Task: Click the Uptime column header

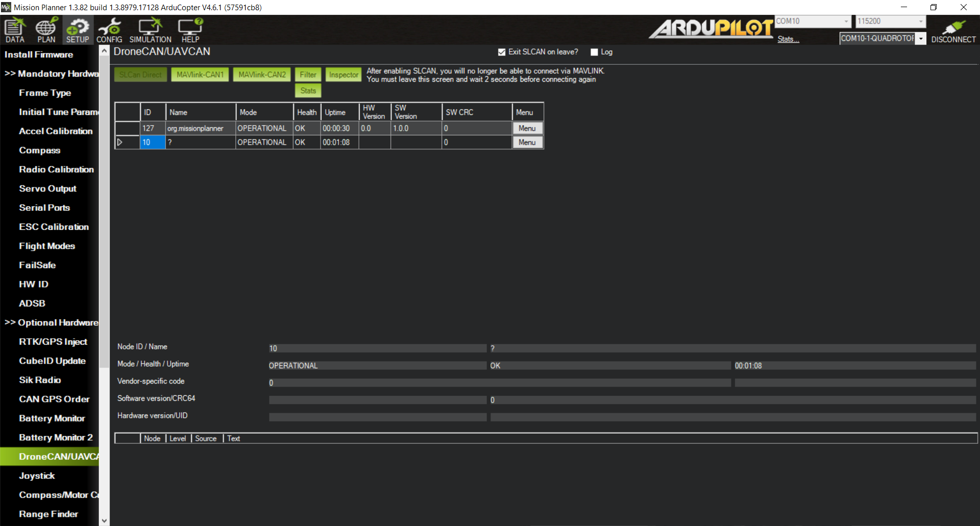Action: click(340, 112)
